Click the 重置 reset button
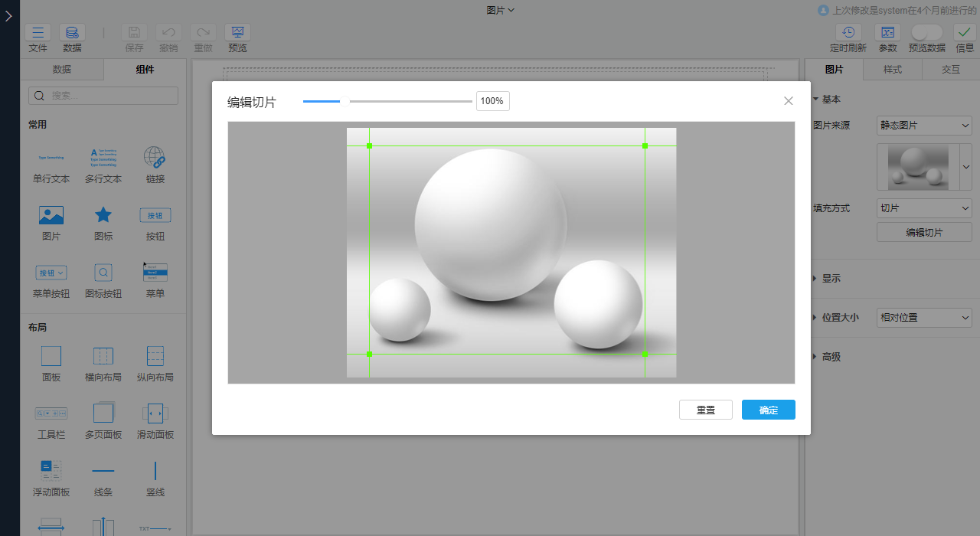Image resolution: width=980 pixels, height=536 pixels. (x=705, y=410)
